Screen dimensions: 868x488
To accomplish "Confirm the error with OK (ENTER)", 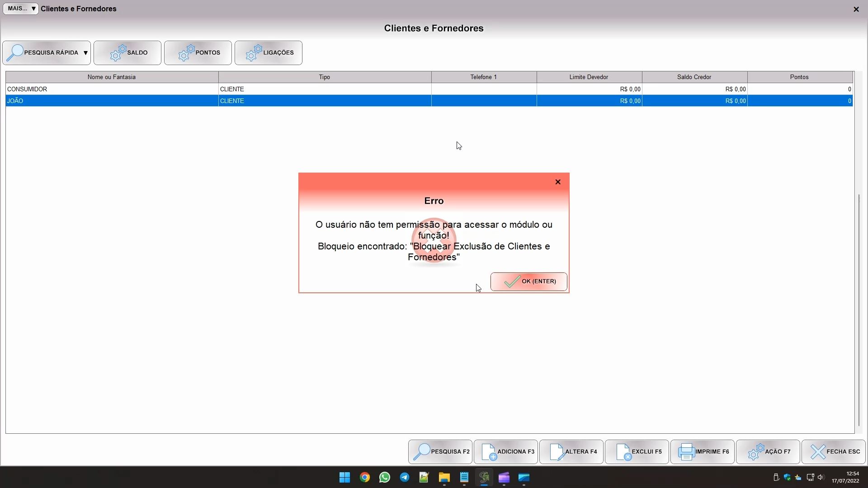I will pos(528,282).
